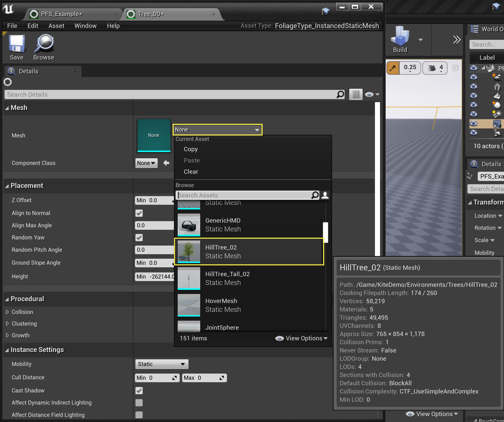Expand the Collision section

coord(7,312)
